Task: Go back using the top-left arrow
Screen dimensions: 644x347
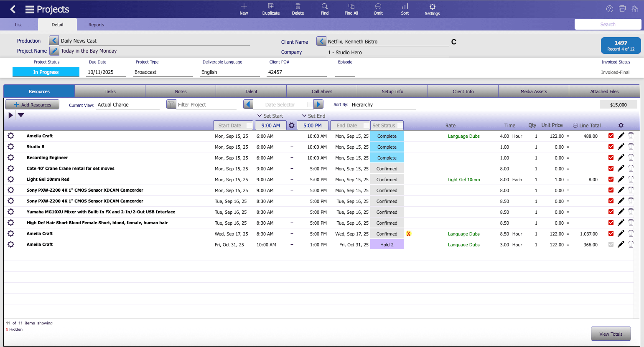Action: [x=13, y=9]
